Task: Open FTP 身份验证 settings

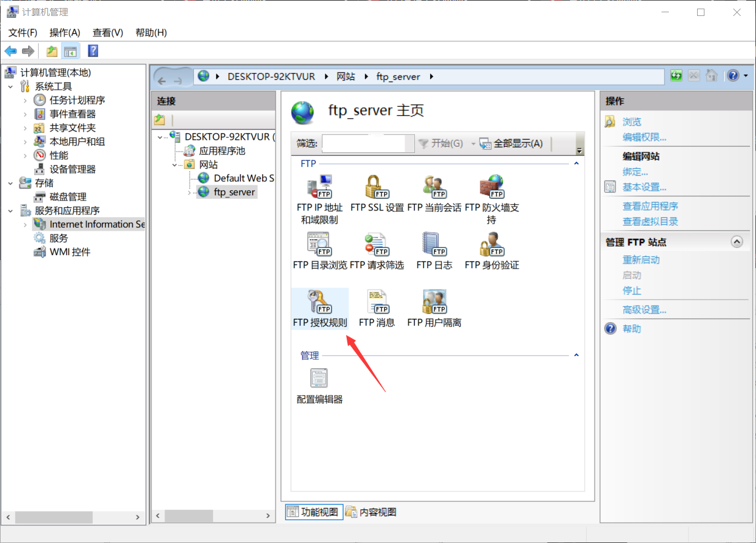Action: [x=491, y=254]
